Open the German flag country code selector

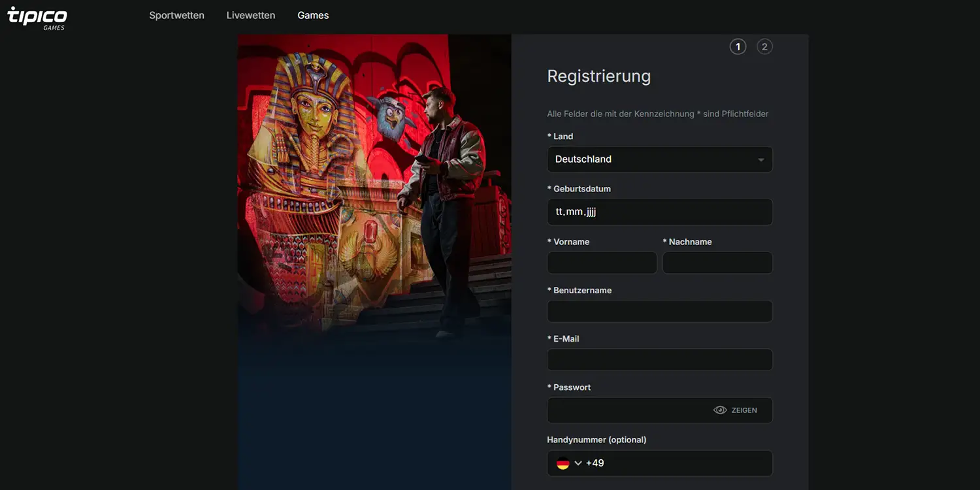(x=568, y=463)
